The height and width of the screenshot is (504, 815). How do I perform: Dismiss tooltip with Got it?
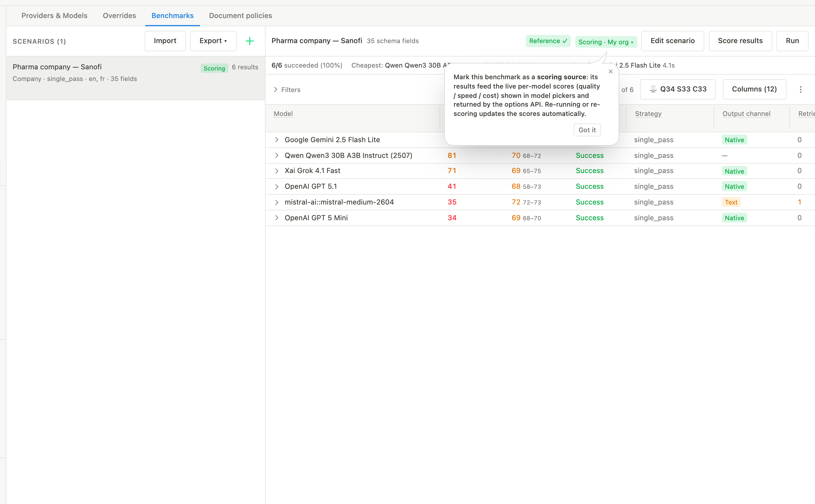tap(587, 130)
